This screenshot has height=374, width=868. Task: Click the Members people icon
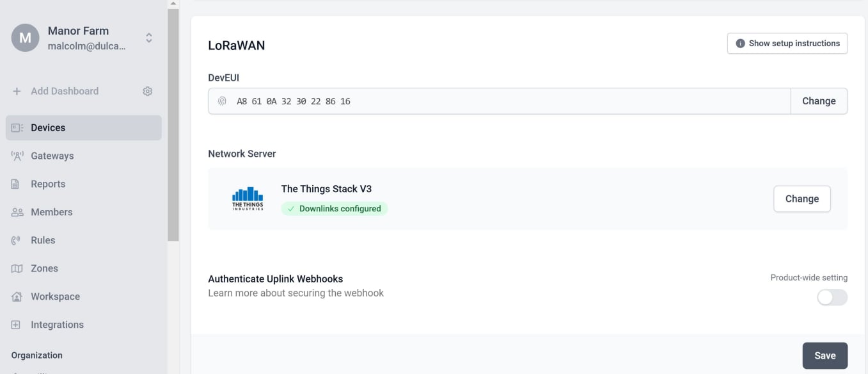17,211
